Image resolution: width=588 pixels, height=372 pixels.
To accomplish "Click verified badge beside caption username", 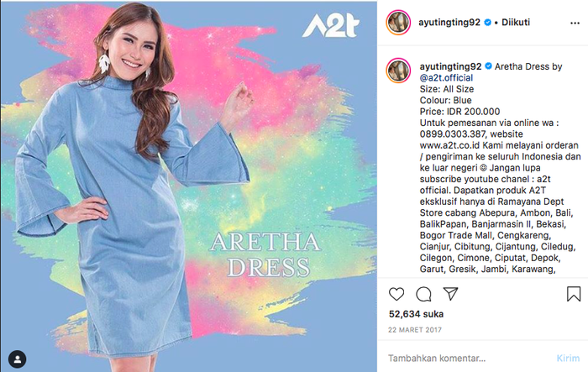I will (488, 66).
